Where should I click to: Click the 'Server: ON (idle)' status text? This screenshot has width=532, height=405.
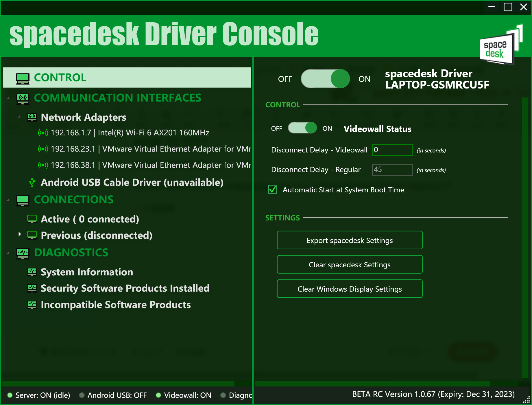(43, 395)
